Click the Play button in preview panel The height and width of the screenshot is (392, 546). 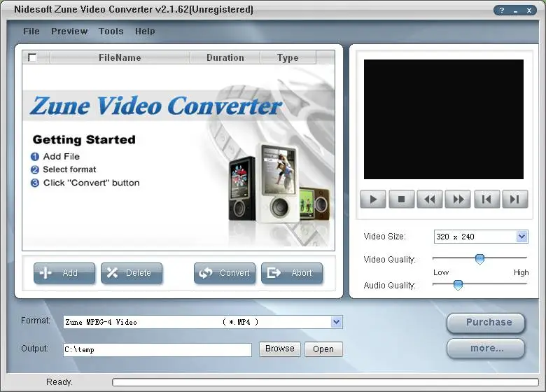(x=373, y=199)
